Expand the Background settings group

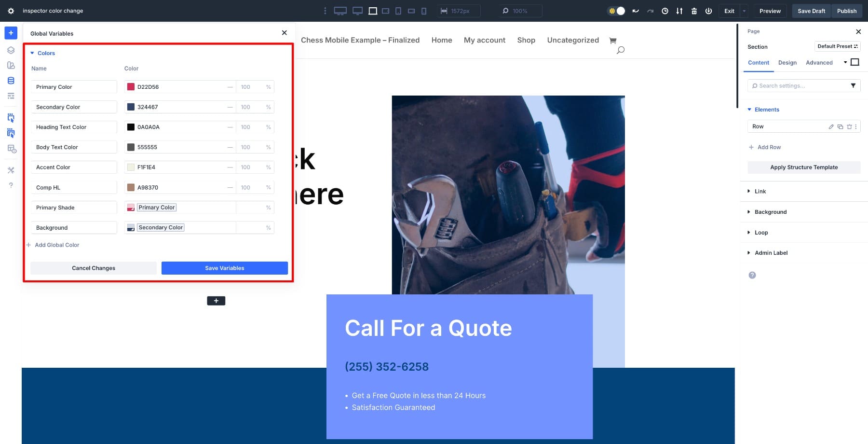click(x=770, y=212)
